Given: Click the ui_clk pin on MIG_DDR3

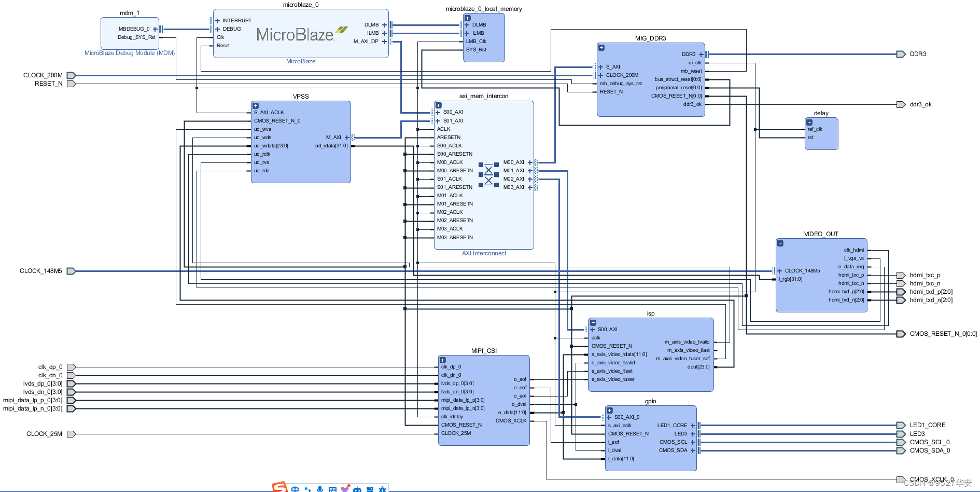Looking at the screenshot, I should coord(695,63).
